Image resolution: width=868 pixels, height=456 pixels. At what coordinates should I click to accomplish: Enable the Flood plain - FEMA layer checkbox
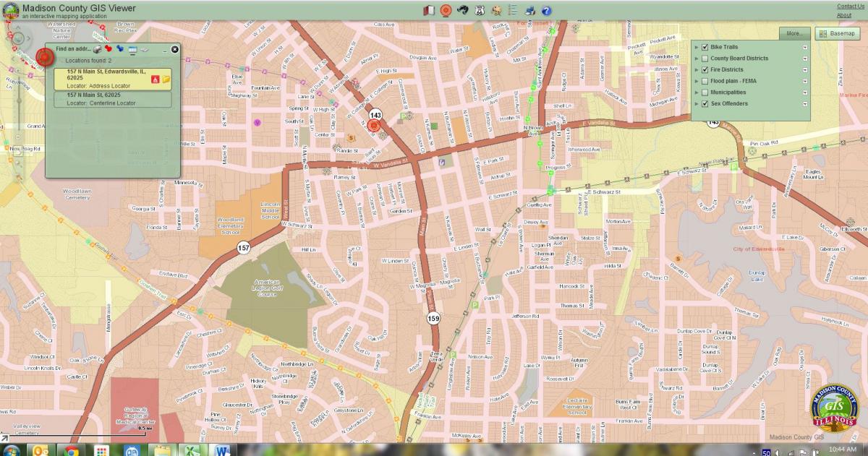(705, 81)
